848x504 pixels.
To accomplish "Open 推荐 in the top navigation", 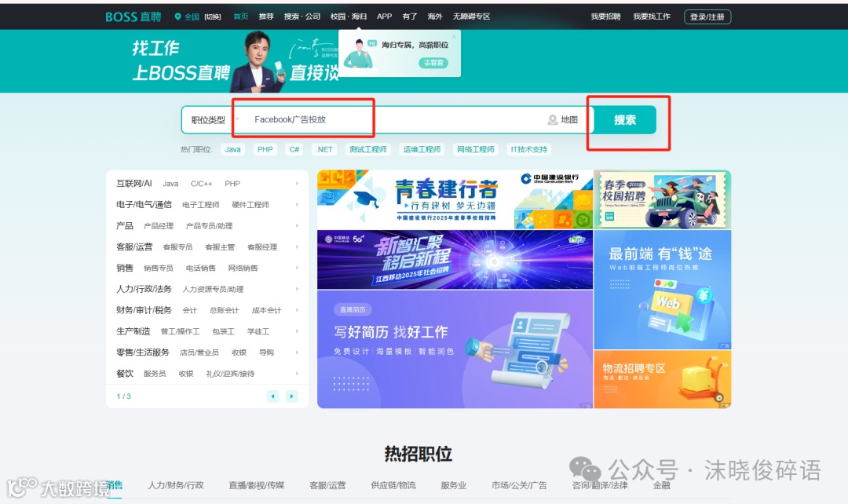I will pyautogui.click(x=266, y=16).
